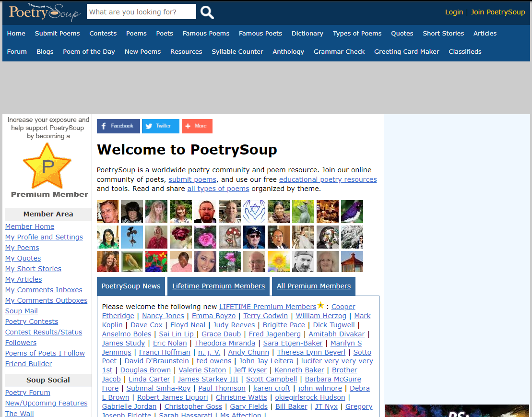Switch to Lifetime Premium Members tab

[218, 286]
